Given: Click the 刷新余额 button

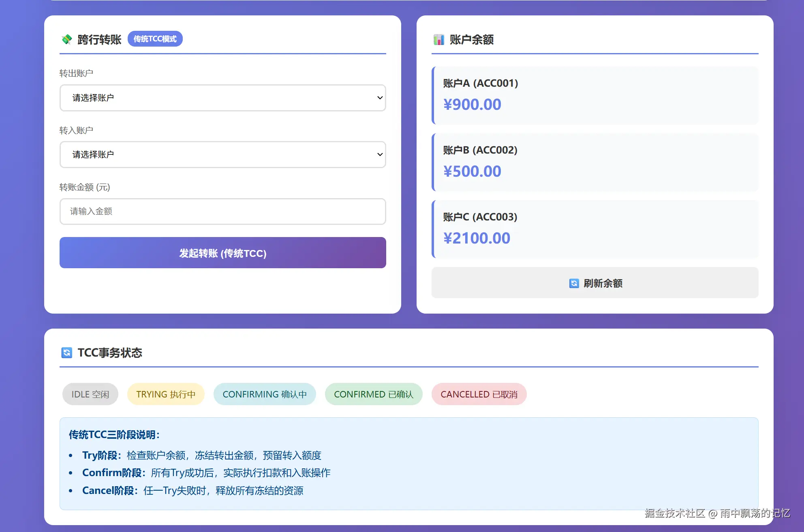Looking at the screenshot, I should [595, 283].
